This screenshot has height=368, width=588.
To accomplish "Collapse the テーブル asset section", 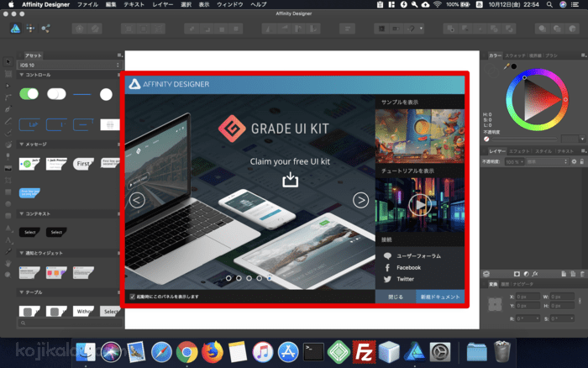I will (22, 292).
